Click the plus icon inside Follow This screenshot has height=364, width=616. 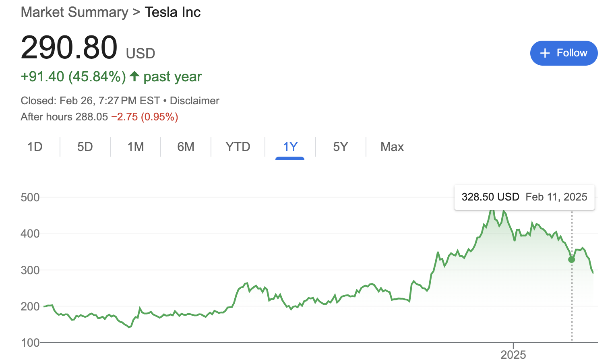click(x=545, y=53)
